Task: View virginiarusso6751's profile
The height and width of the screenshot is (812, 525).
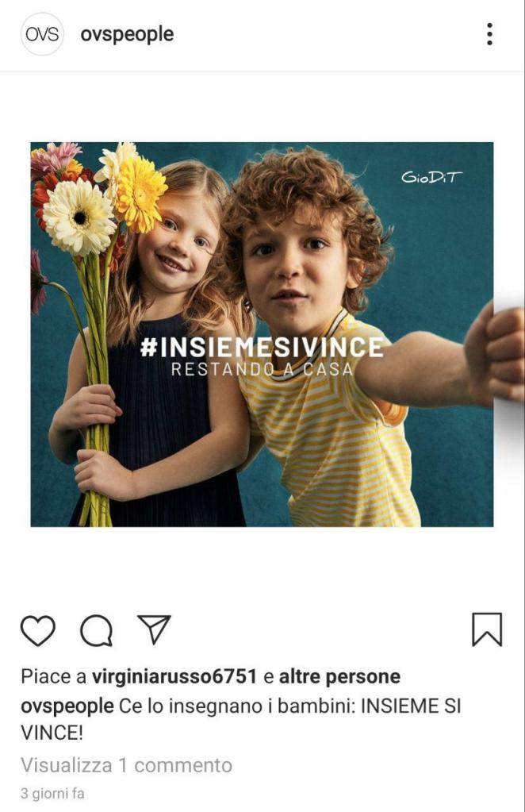Action: [x=174, y=676]
